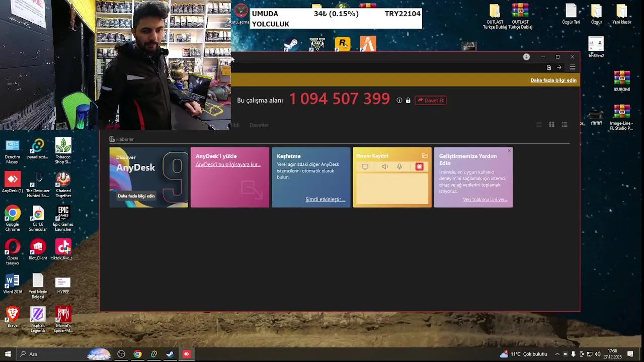This screenshot has height=362, width=644.
Task: Close the Geliştirmemize Yardım Edin card
Action: point(509,150)
